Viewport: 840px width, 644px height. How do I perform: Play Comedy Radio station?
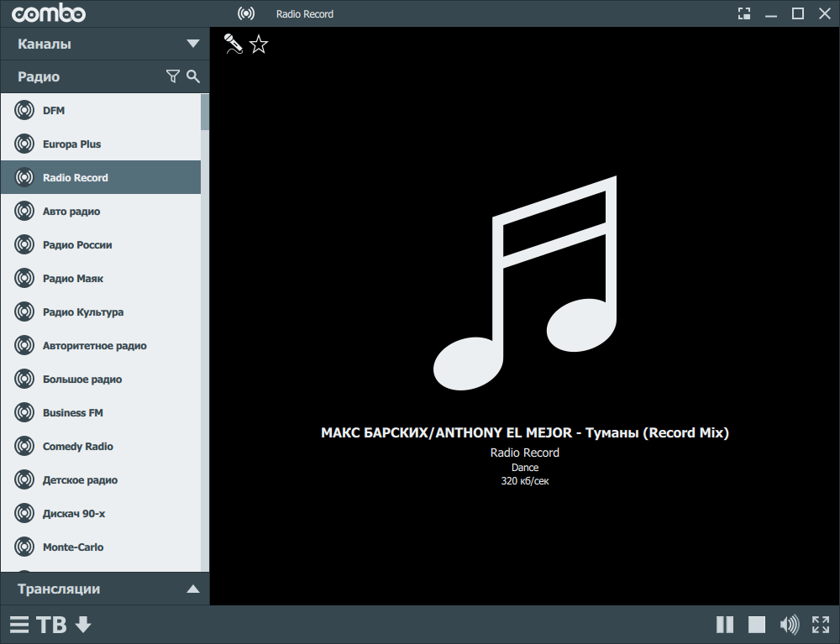(x=101, y=446)
